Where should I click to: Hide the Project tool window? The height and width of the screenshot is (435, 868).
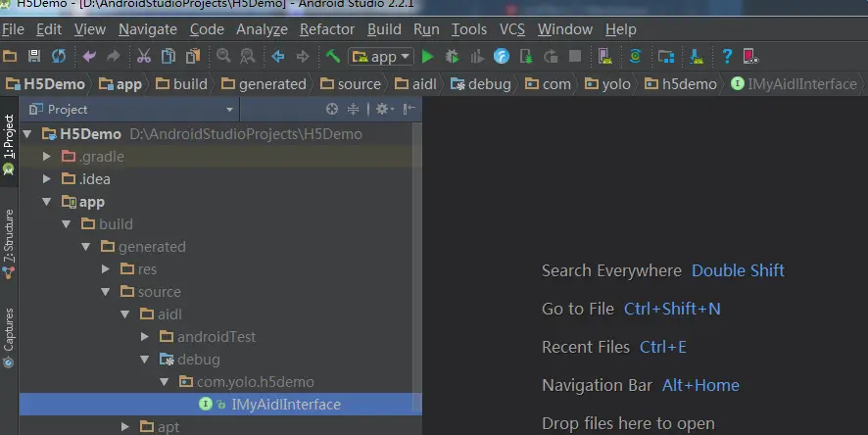pyautogui.click(x=410, y=109)
